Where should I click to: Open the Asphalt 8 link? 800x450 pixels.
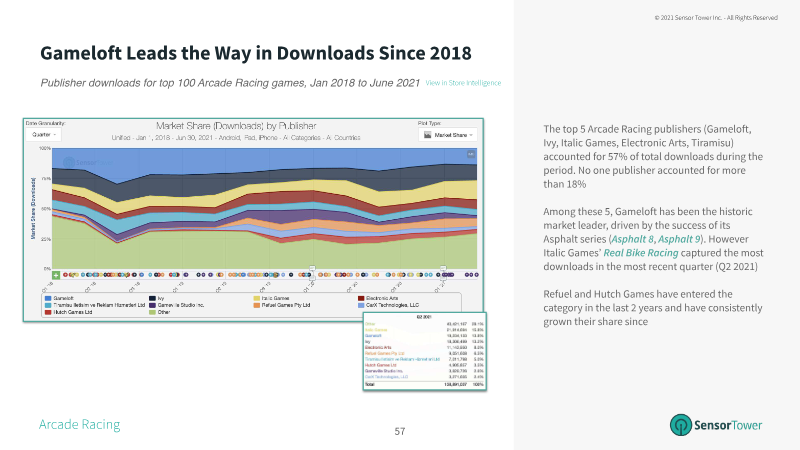[x=633, y=239]
